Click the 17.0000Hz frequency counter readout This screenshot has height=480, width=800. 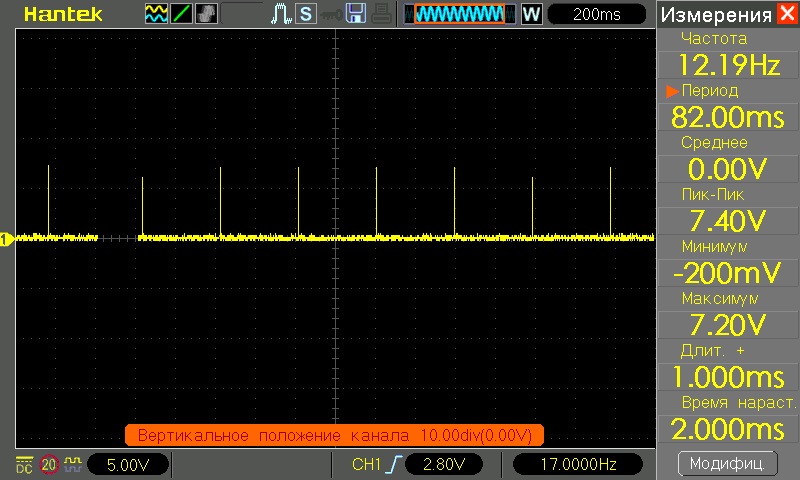[x=578, y=464]
